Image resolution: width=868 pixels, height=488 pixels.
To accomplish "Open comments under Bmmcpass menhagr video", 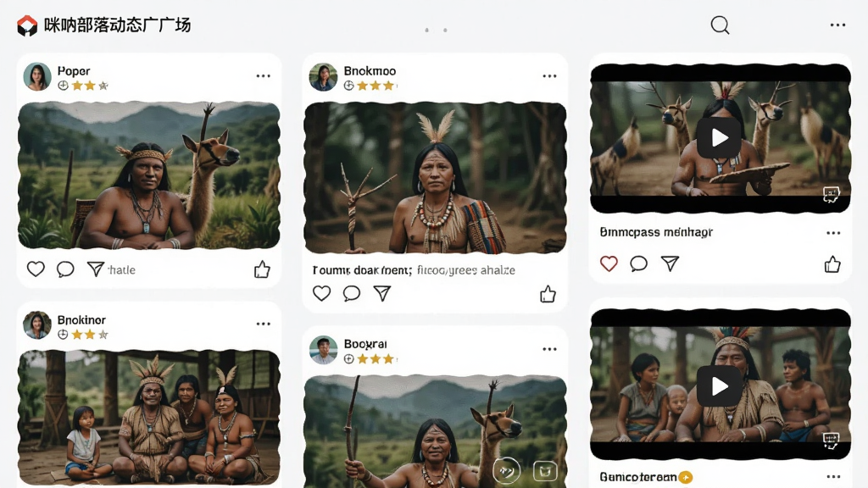I will click(x=639, y=263).
